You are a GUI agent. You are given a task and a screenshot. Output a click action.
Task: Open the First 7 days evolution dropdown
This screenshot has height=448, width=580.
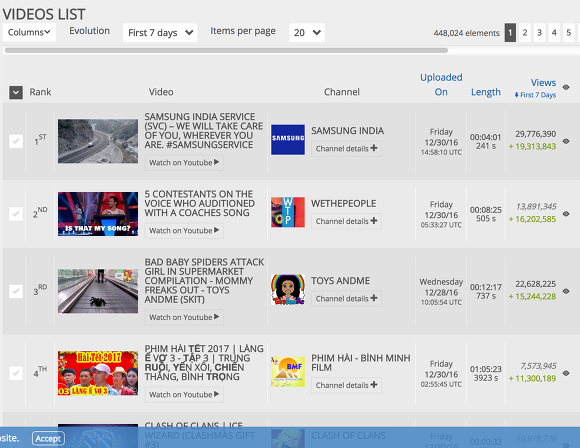[x=160, y=33]
